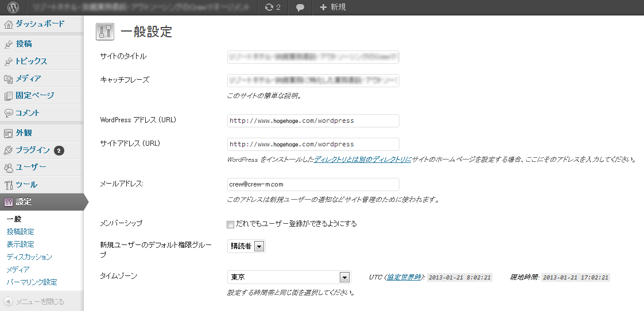Click the 新規 add new menu

[333, 7]
